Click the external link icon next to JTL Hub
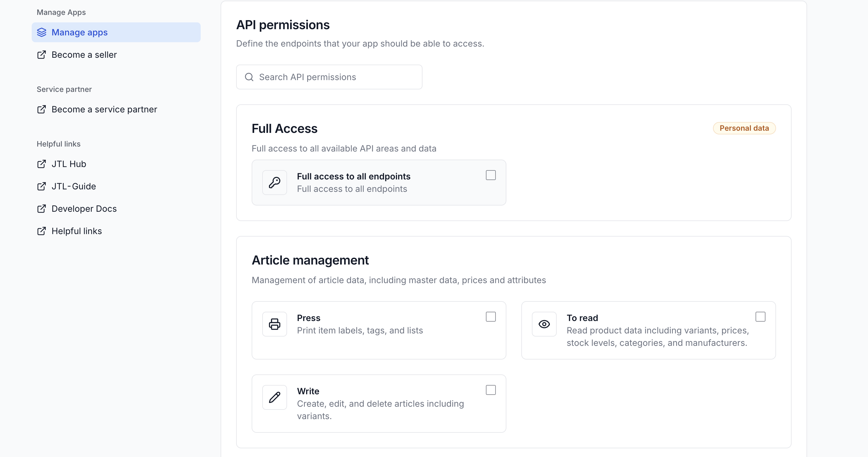 [x=41, y=164]
